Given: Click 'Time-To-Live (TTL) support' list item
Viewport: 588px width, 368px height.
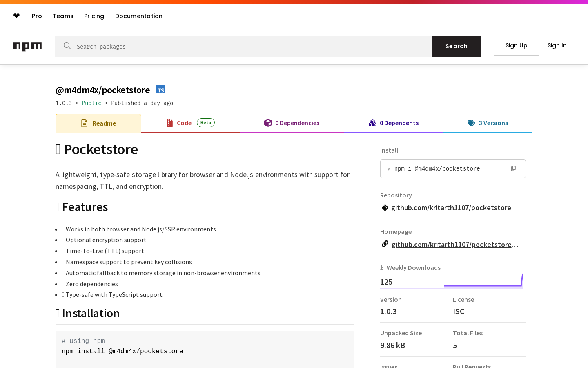Looking at the screenshot, I should point(103,251).
